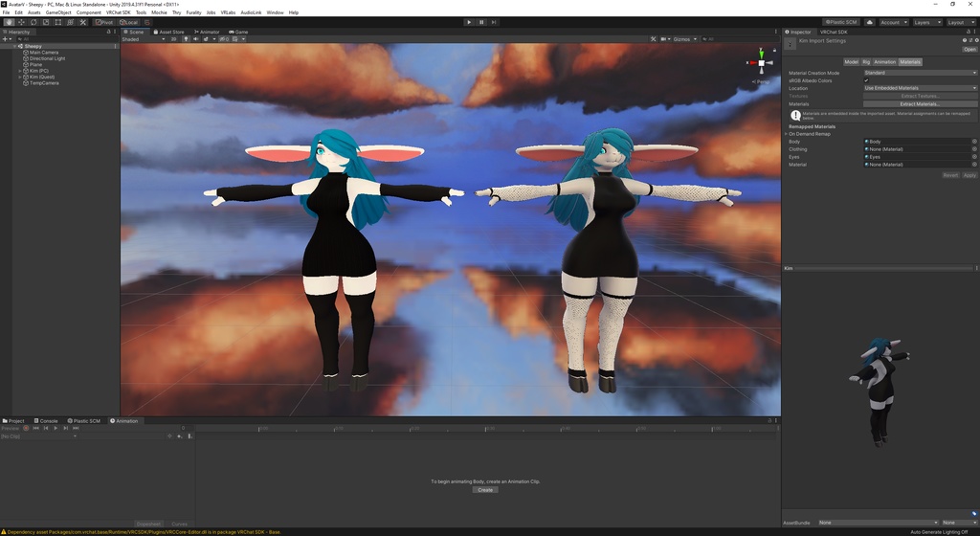
Task: Click the red X axis on gizmo
Action: point(752,62)
